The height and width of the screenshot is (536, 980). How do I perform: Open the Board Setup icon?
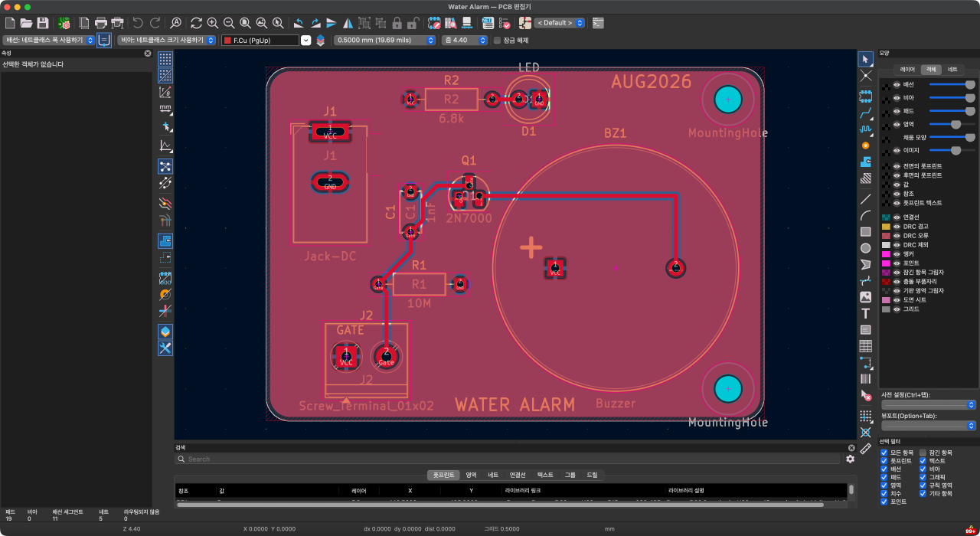[x=64, y=23]
